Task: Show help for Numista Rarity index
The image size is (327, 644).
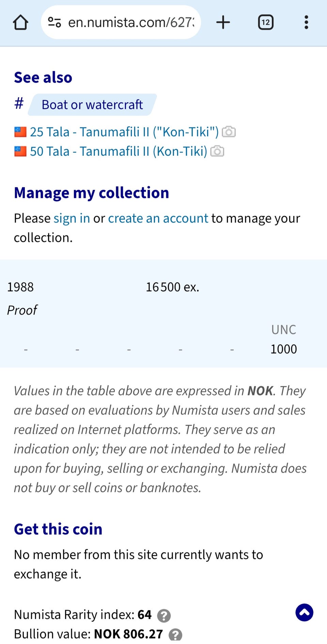Action: [x=164, y=615]
